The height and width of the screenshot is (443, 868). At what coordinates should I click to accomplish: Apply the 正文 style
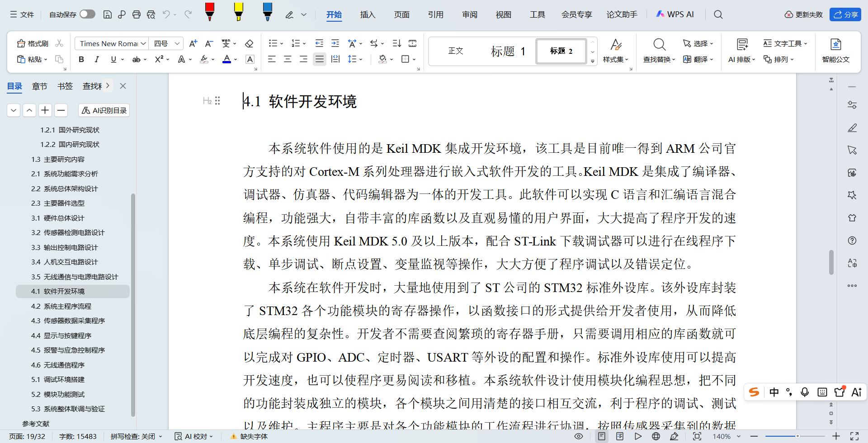tap(456, 51)
